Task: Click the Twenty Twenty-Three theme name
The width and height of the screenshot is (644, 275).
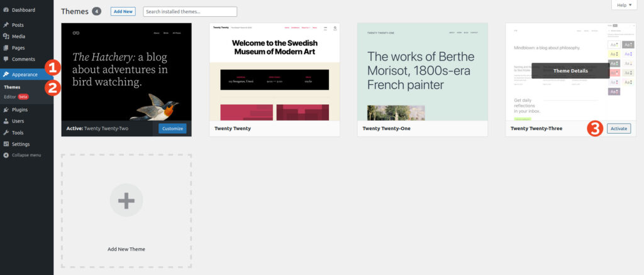Action: click(536, 129)
